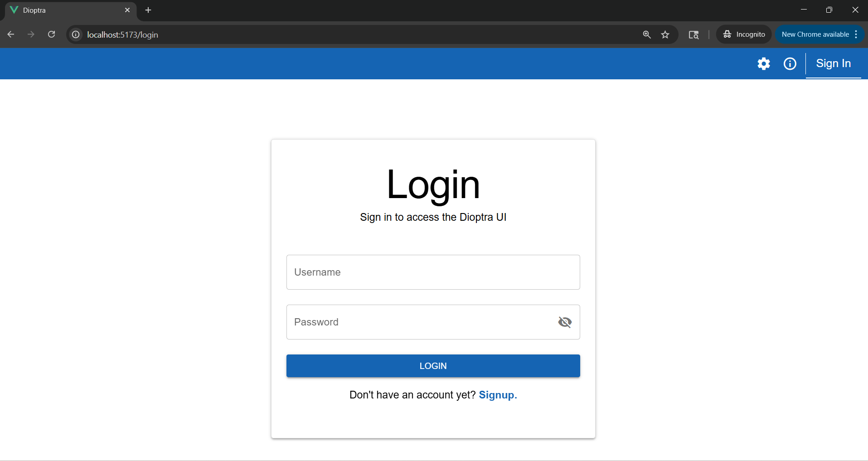Click inside the Username input field
868x461 pixels.
[x=433, y=272]
